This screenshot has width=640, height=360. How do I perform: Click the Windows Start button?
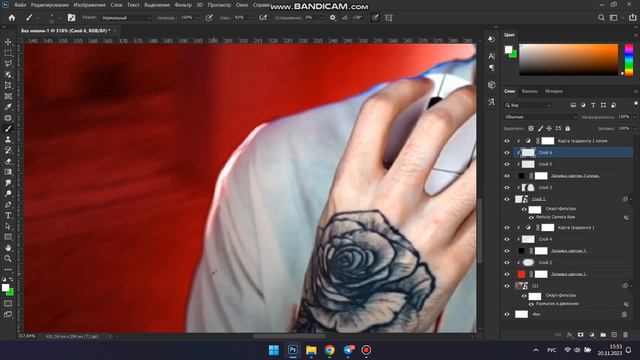[x=274, y=350]
